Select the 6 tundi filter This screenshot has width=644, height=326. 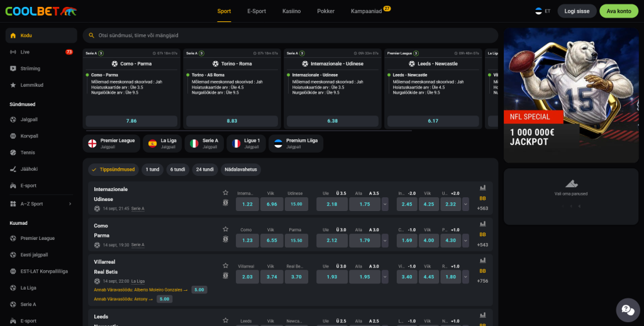coord(178,170)
